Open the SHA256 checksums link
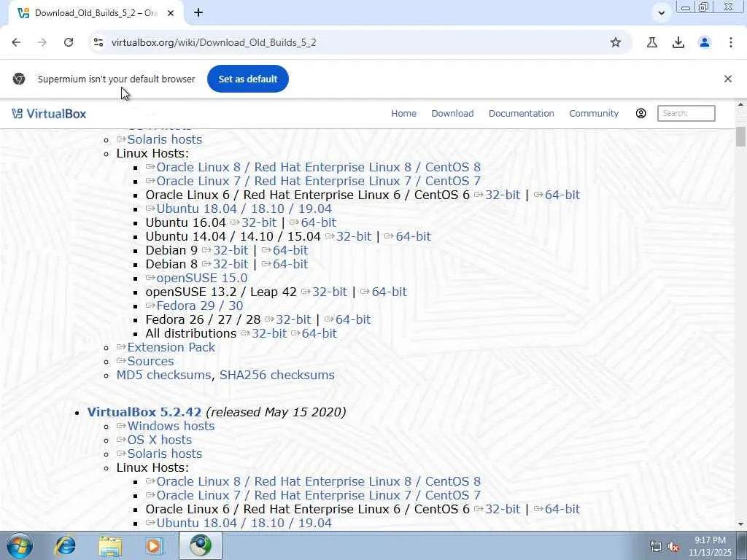The image size is (747, 560). 276,376
